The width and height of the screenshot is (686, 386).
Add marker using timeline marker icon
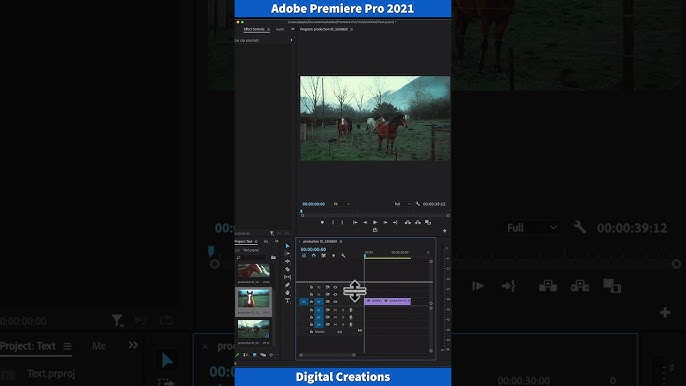pyautogui.click(x=333, y=256)
